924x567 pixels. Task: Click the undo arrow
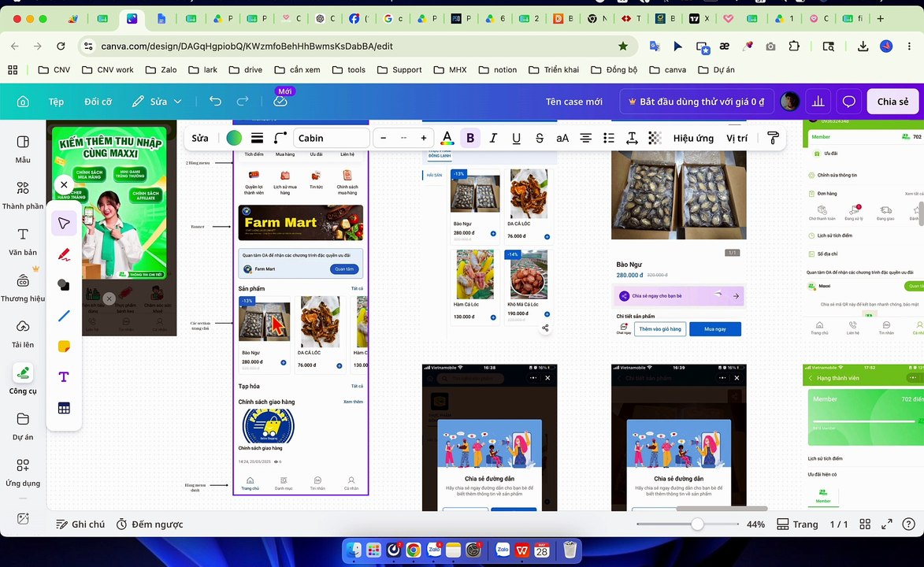click(215, 102)
